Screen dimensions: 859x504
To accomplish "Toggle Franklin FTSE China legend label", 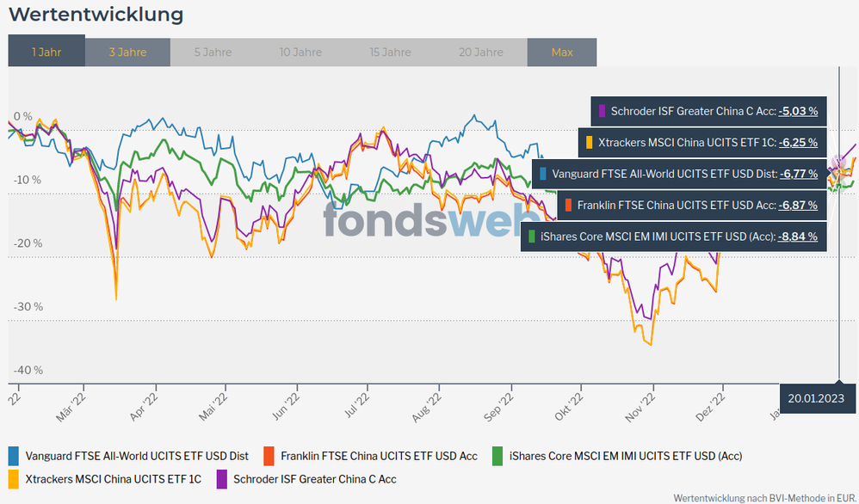I will point(379,456).
